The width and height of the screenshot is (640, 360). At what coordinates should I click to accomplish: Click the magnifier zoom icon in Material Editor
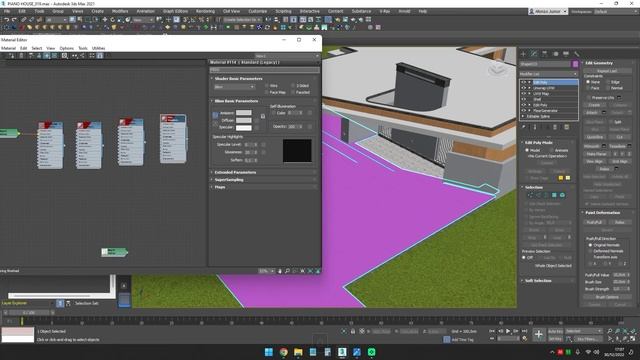pyautogui.click(x=287, y=271)
